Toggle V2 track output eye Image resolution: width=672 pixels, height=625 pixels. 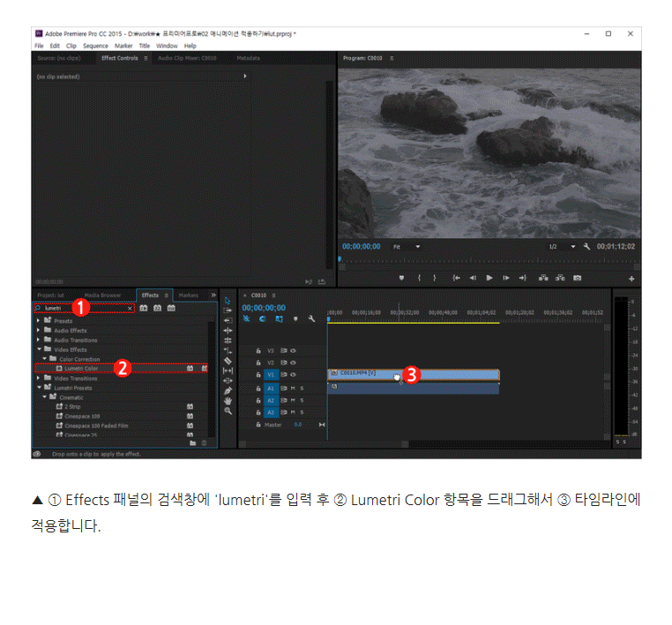[293, 362]
